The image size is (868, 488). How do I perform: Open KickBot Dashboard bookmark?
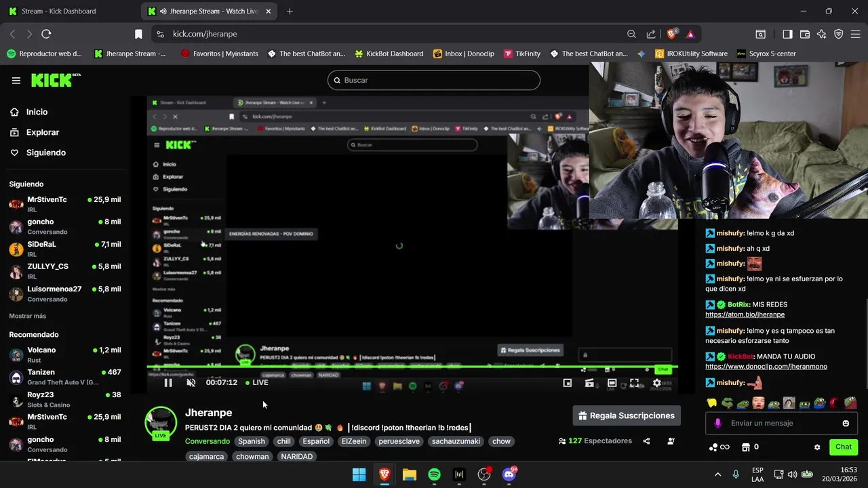point(389,54)
